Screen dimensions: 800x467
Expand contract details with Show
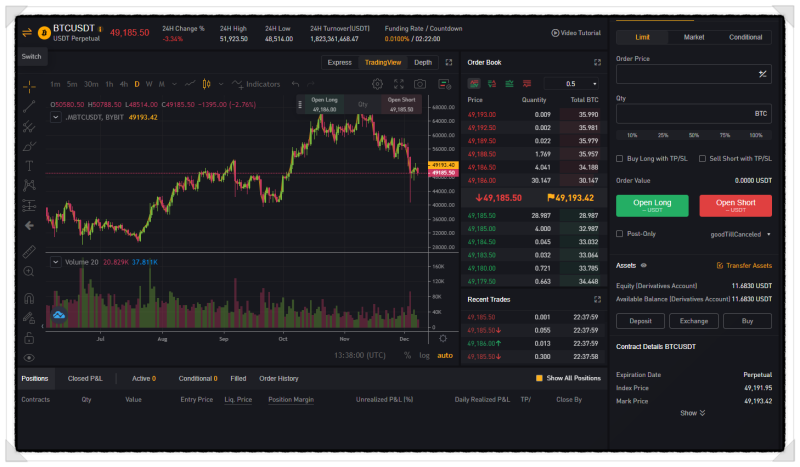692,413
